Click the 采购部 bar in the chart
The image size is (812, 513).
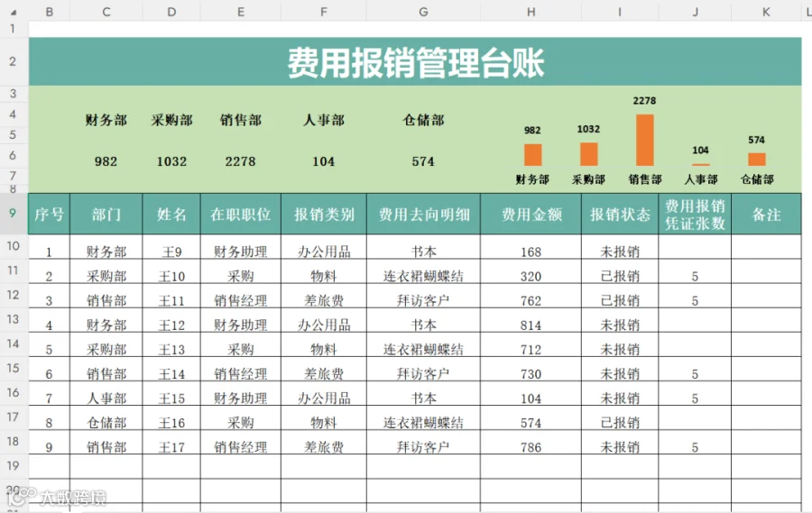pyautogui.click(x=589, y=154)
